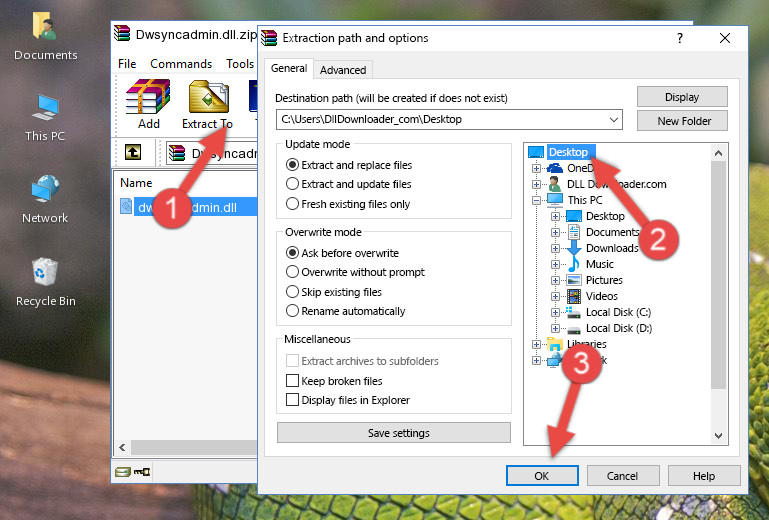Click the Local Disk (D:) drive icon
The height and width of the screenshot is (520, 769).
(x=574, y=329)
